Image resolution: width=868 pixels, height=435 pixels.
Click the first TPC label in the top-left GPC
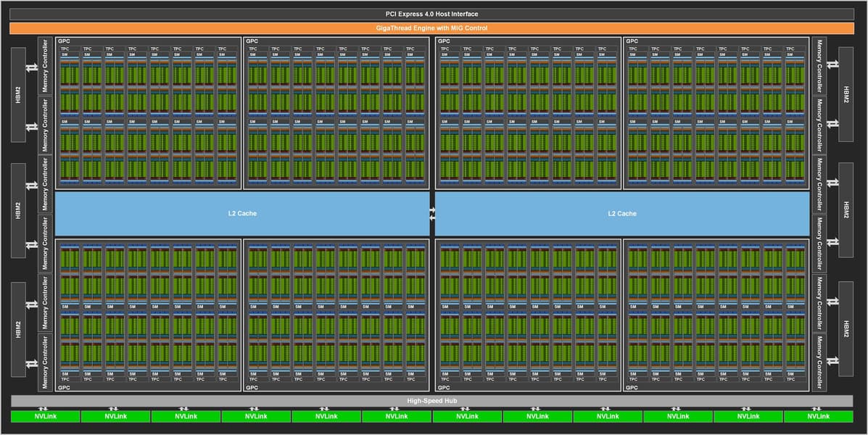(x=65, y=49)
